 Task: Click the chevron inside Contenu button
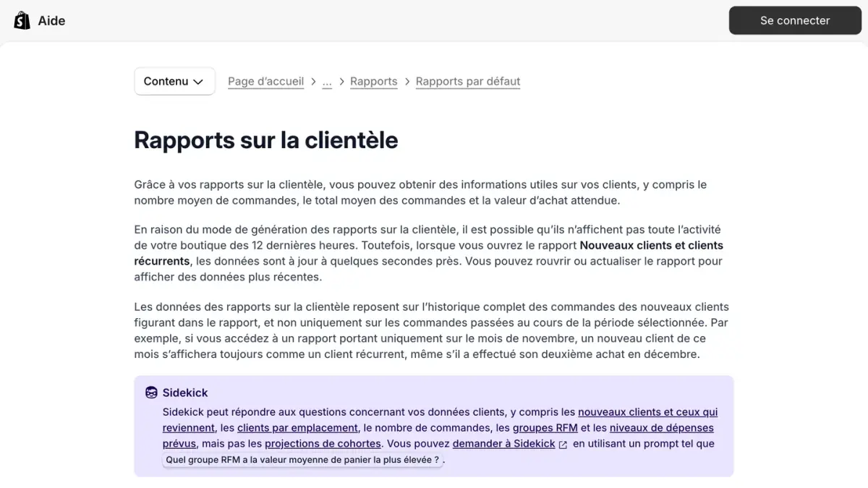coord(198,82)
